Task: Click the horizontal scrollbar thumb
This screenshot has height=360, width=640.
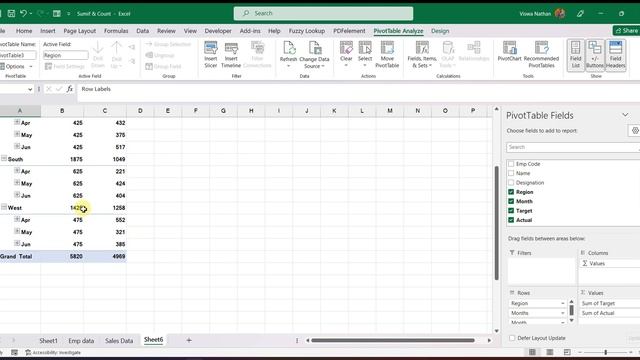Action: [393, 340]
